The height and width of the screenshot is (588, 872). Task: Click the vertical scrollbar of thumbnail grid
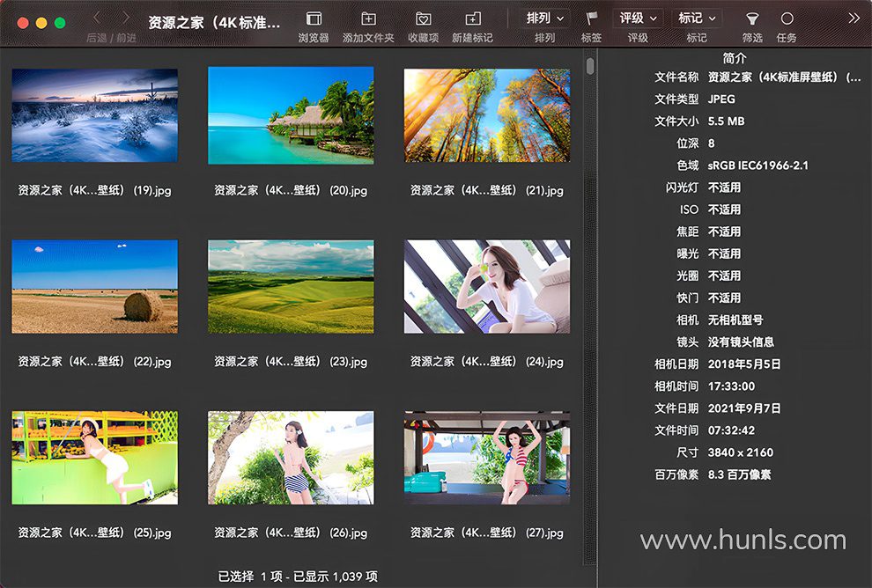click(590, 67)
